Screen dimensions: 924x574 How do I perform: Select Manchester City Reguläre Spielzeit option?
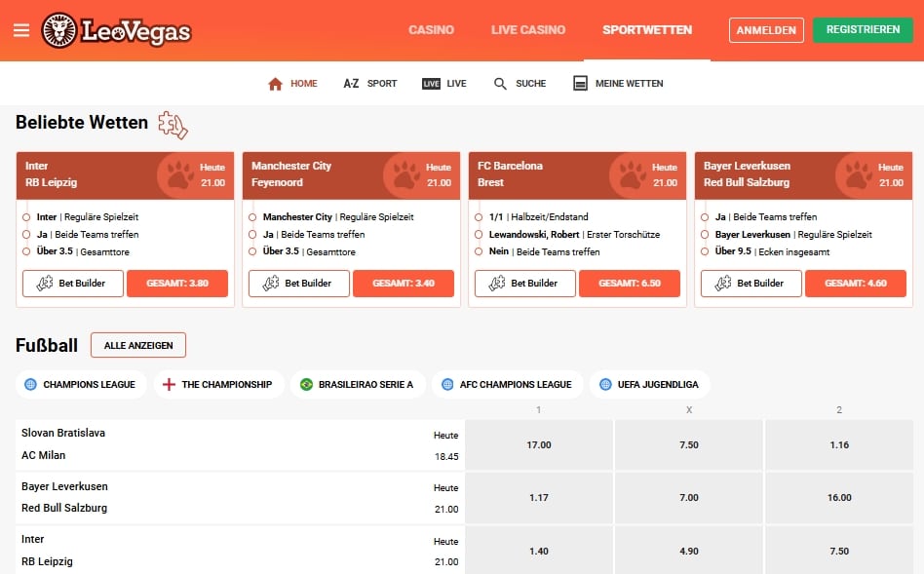tap(252, 217)
